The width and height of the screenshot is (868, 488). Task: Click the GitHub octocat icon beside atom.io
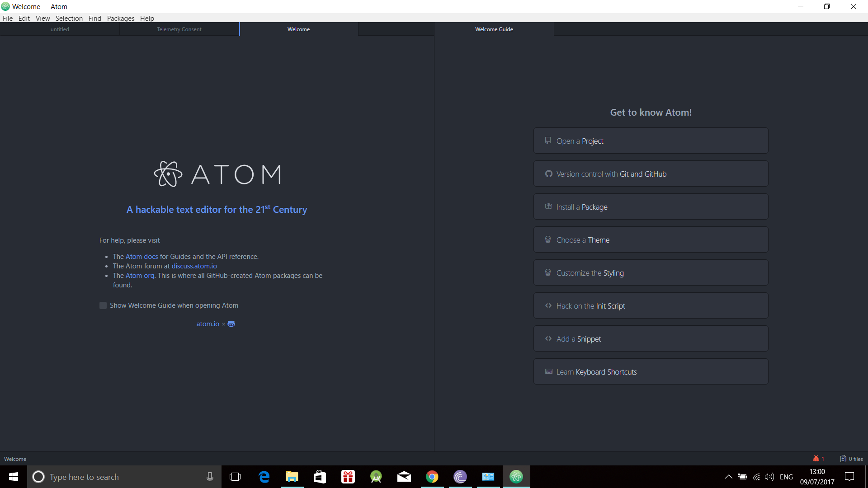[231, 324]
